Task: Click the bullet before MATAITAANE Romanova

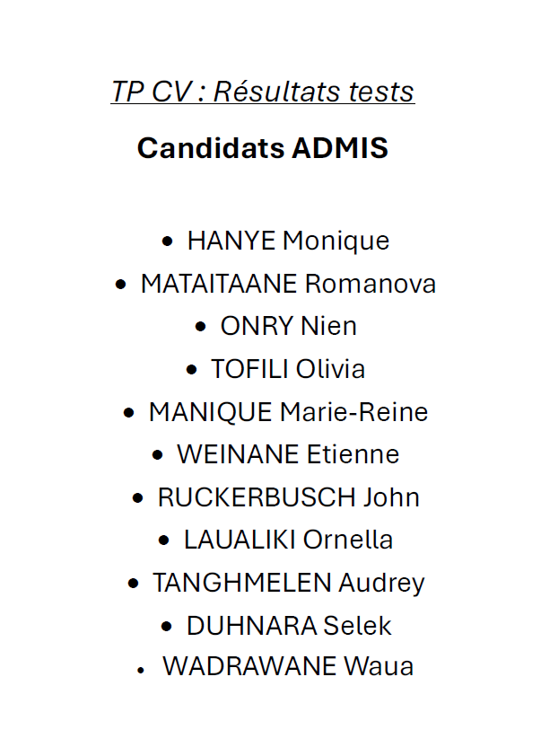Action: click(x=121, y=284)
